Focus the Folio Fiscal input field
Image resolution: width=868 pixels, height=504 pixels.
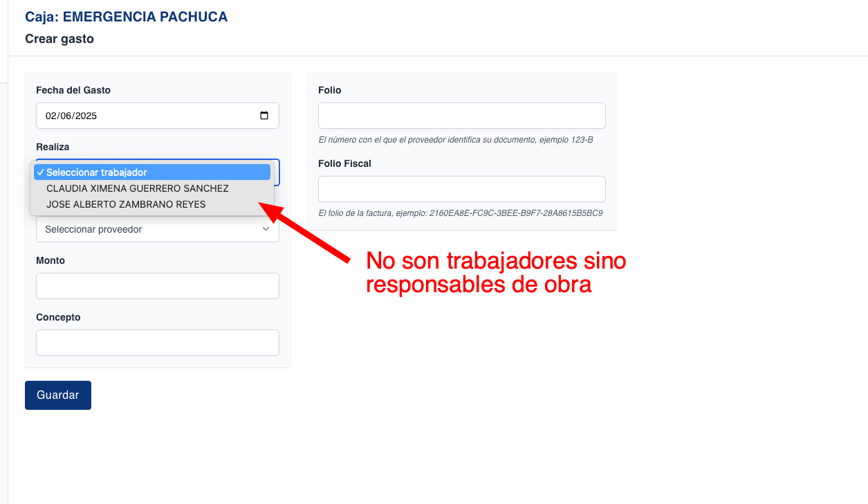click(461, 188)
